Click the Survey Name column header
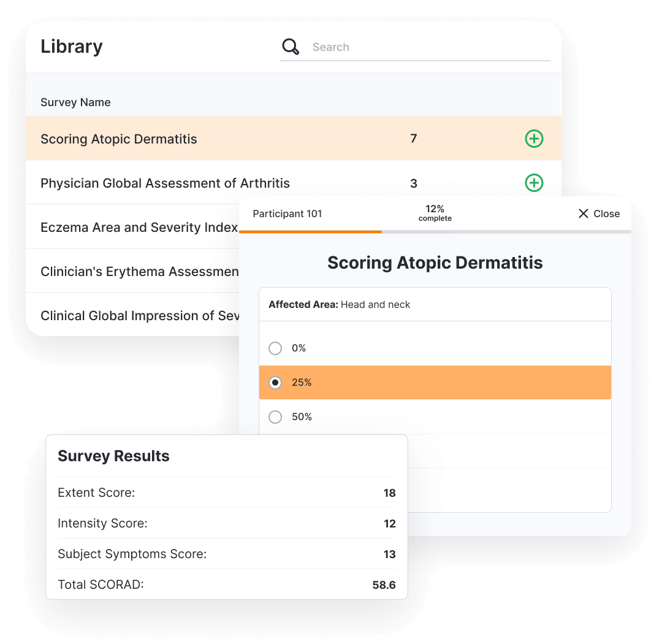This screenshot has width=662, height=644. click(75, 102)
